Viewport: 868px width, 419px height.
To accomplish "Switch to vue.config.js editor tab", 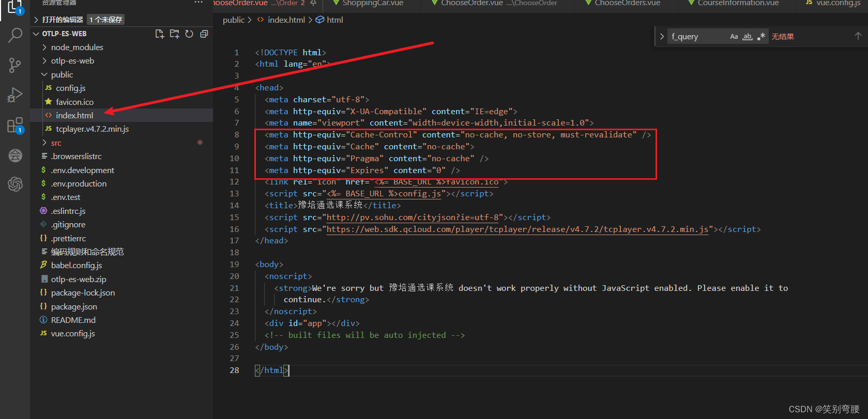I will [832, 3].
